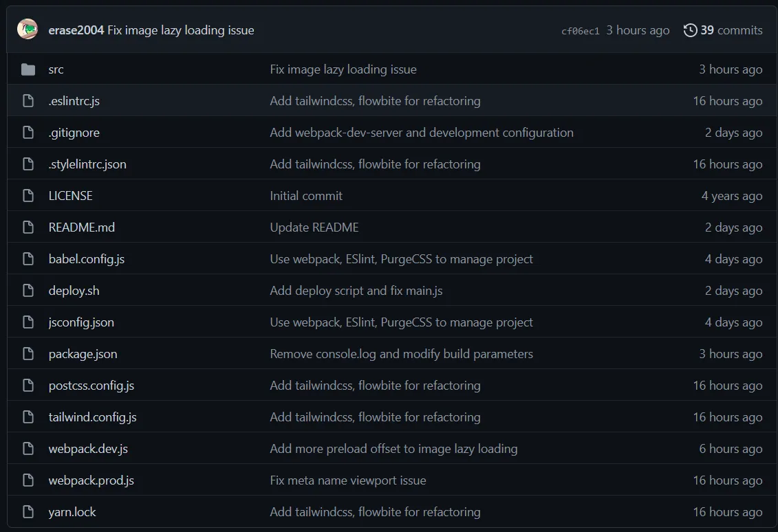View the 39 commits history
Viewport: 778px width, 532px height.
pyautogui.click(x=723, y=30)
